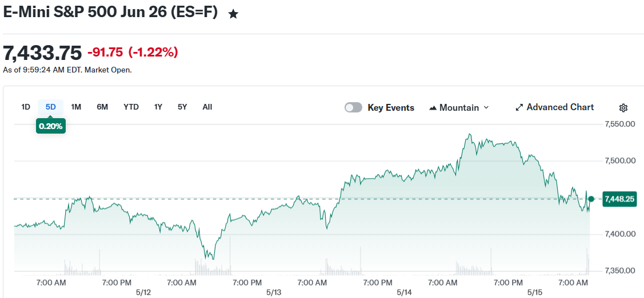Click the mountain shape icon beside Mountain
The width and height of the screenshot is (644, 298).
(433, 108)
